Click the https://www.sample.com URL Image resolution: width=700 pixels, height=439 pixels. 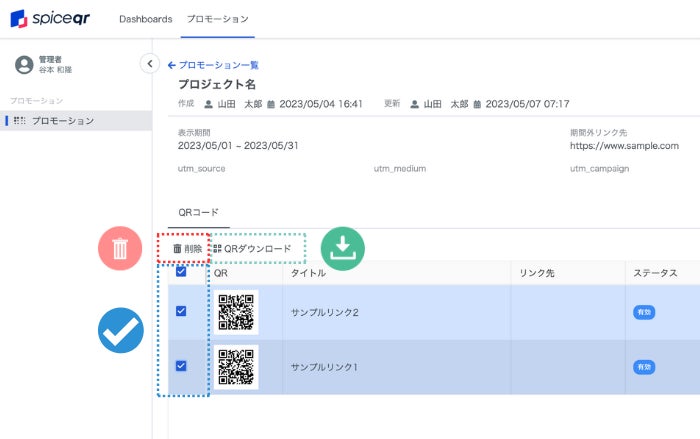click(x=624, y=146)
